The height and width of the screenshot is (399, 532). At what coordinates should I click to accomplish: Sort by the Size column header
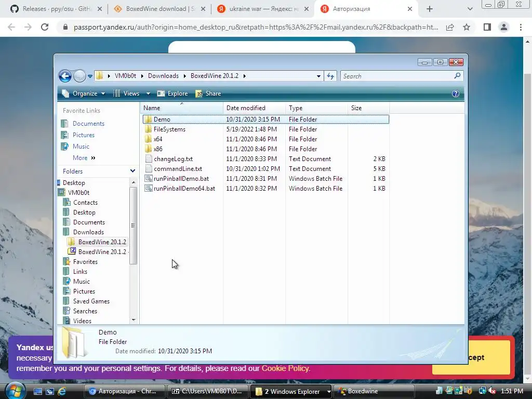point(369,108)
